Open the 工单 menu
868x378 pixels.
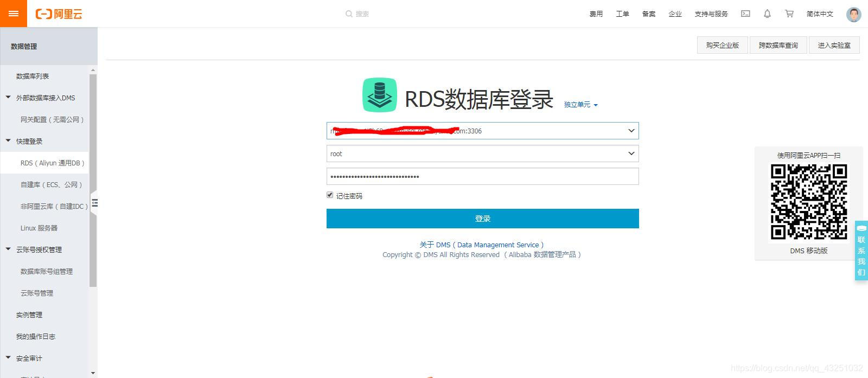pyautogui.click(x=622, y=14)
